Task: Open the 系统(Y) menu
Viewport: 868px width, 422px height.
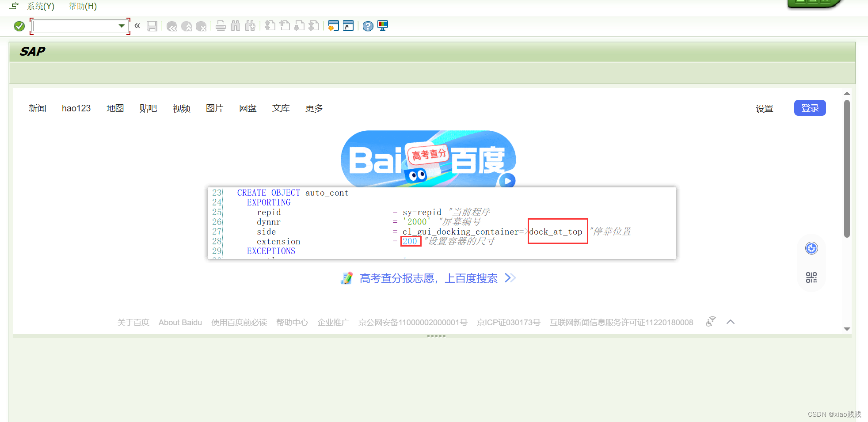Action: point(41,6)
